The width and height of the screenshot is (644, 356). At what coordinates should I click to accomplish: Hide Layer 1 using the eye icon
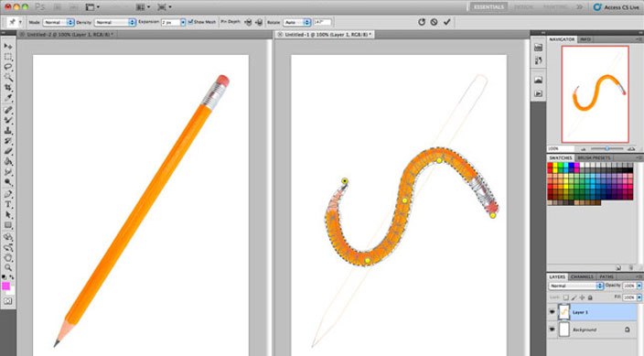click(552, 312)
